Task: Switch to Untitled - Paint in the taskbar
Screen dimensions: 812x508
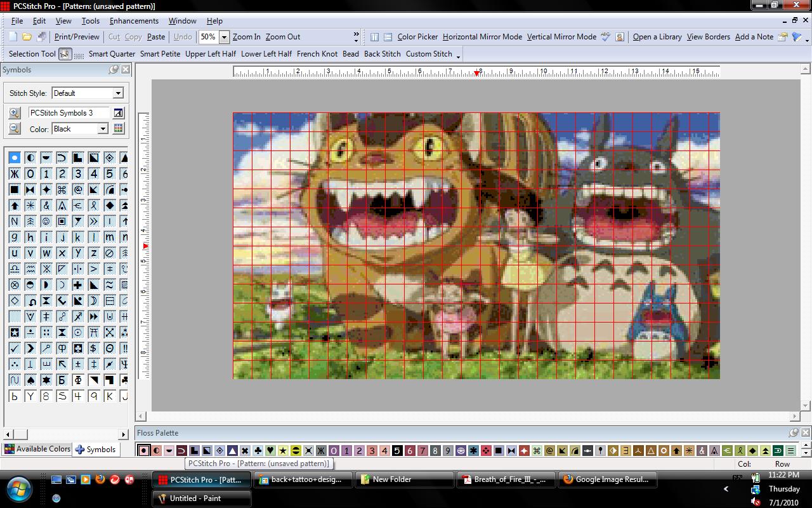Action: [x=201, y=499]
